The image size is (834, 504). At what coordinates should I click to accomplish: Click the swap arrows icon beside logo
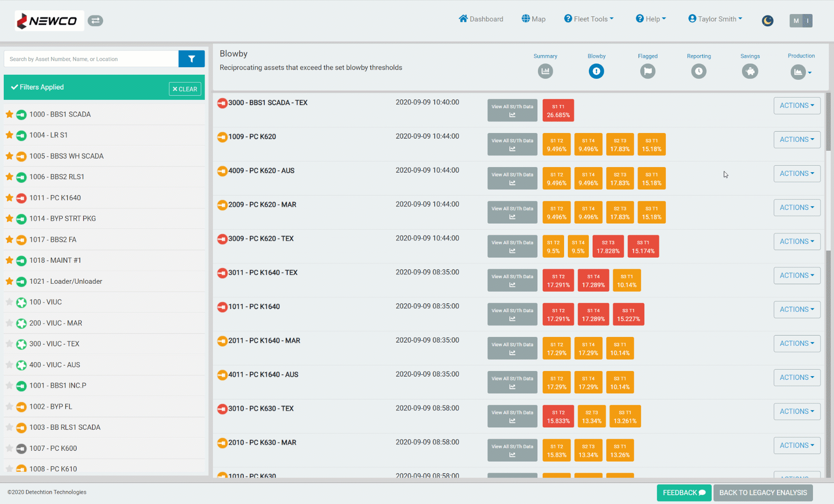[95, 21]
